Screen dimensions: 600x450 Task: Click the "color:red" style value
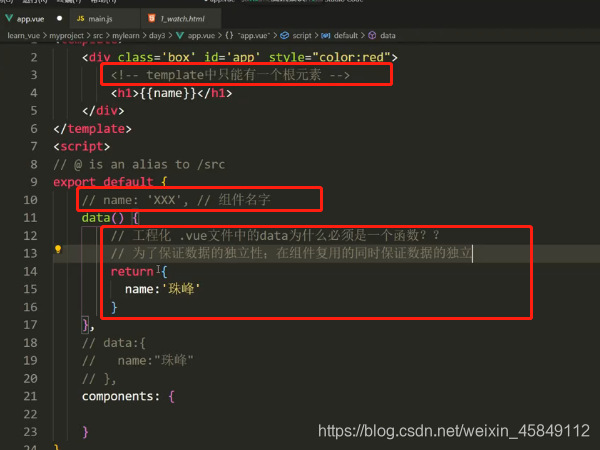352,57
